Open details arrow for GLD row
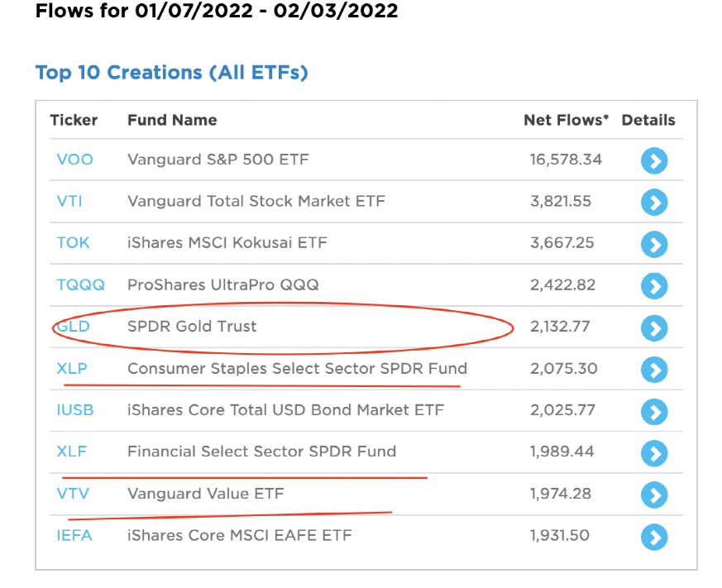 [x=654, y=328]
